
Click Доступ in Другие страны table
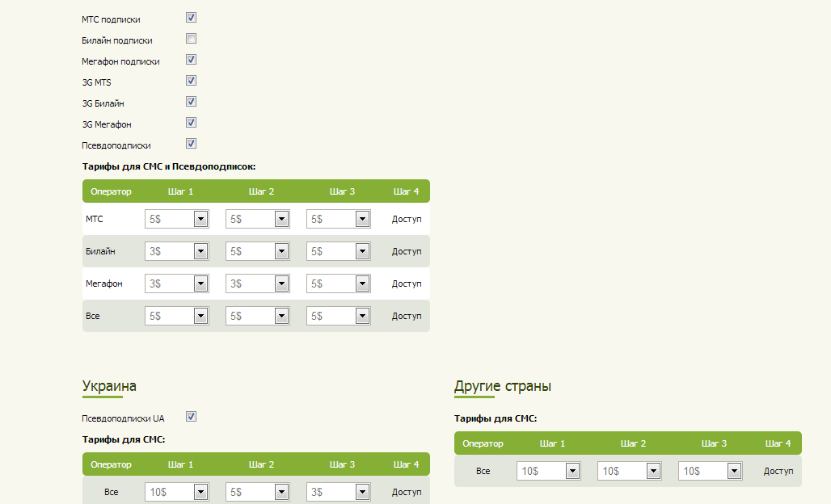pyautogui.click(x=778, y=471)
